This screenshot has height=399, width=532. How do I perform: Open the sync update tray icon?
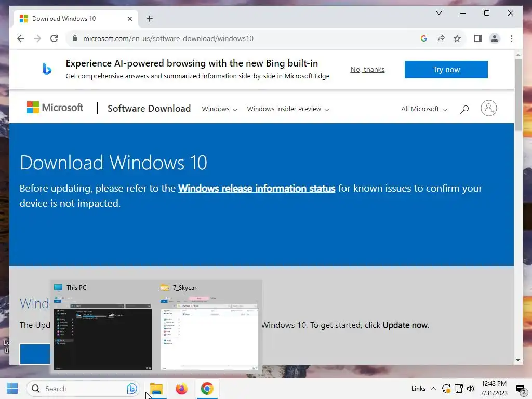coord(446,389)
